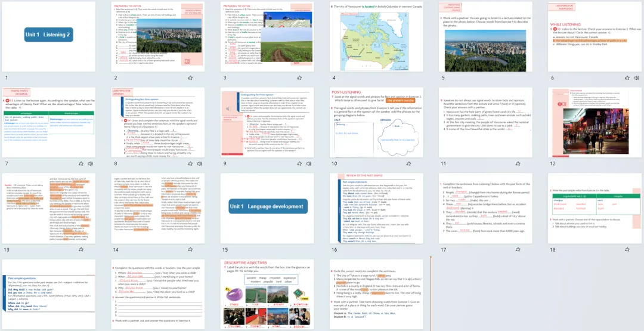Click the animation star under slide 3
644x331 pixels.
(x=299, y=78)
